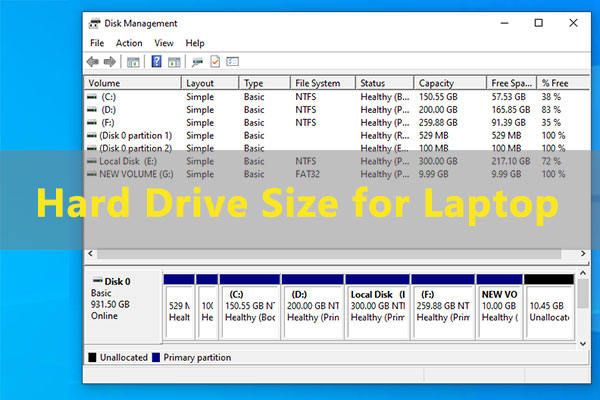
Task: Click the Connect/Refresh disk toolbar icon
Action: [197, 62]
